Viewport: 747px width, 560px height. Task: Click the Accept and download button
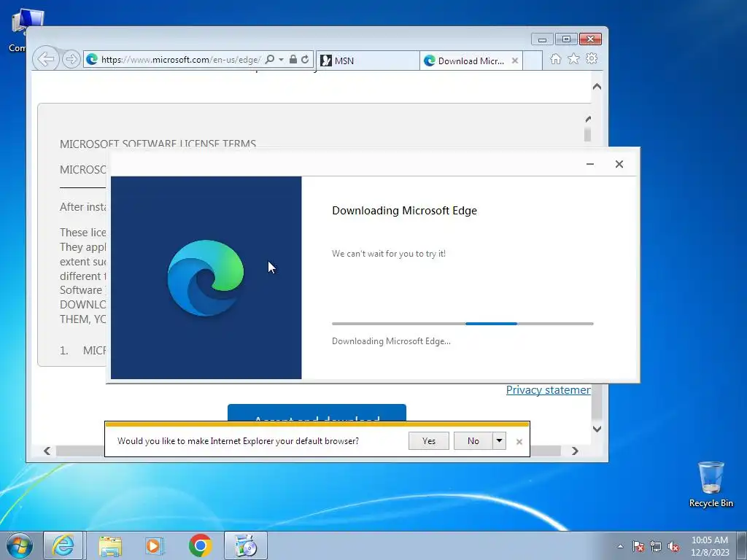point(317,413)
